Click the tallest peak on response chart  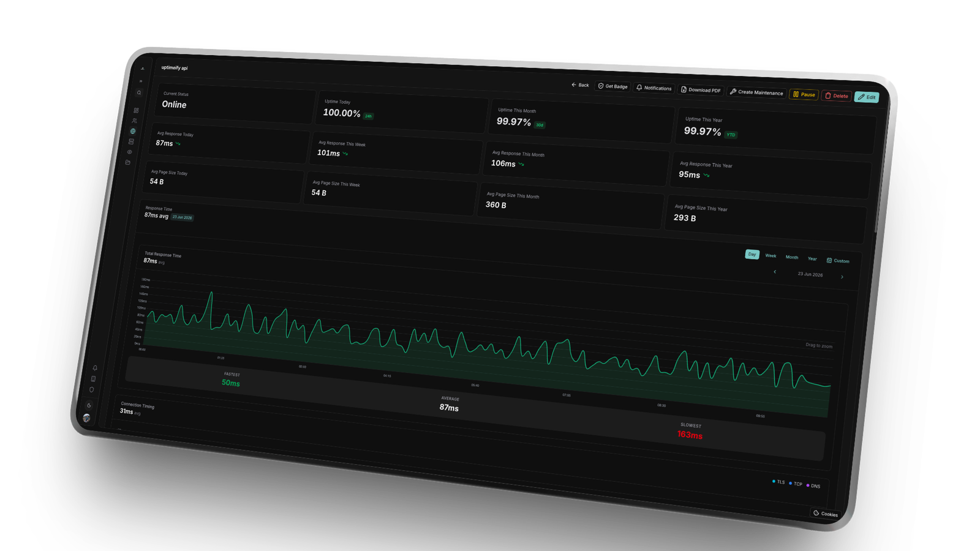[211, 294]
